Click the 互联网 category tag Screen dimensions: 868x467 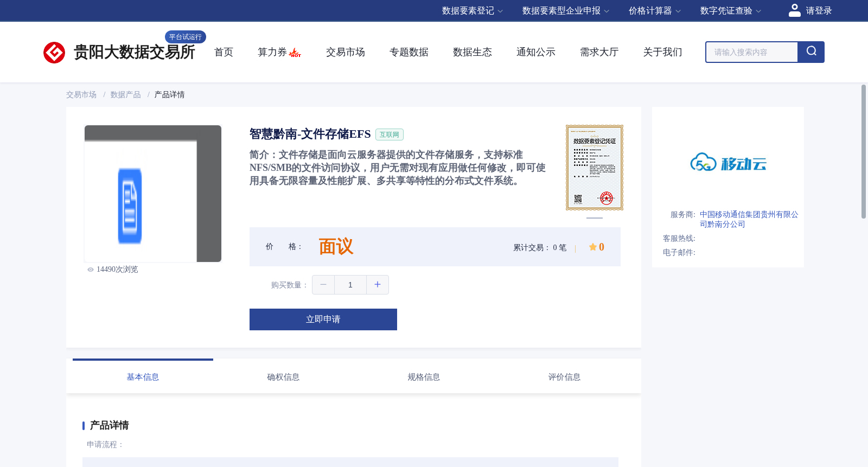click(390, 135)
